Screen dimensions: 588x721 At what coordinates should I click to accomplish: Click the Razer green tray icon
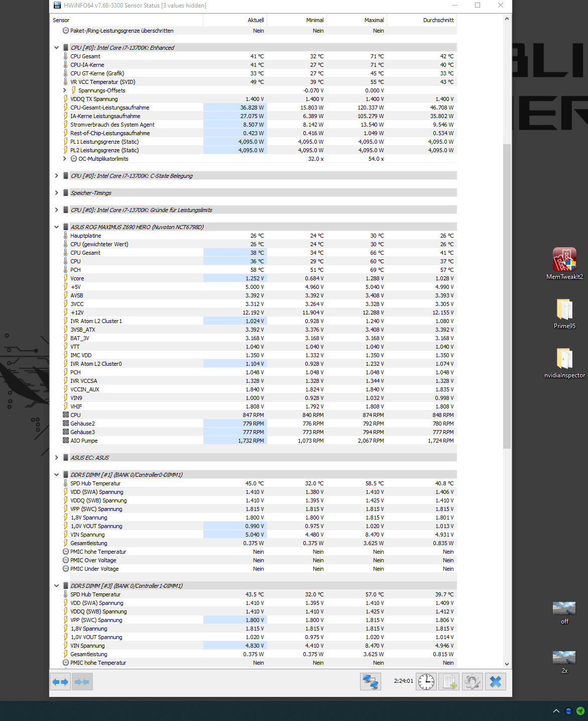[580, 711]
